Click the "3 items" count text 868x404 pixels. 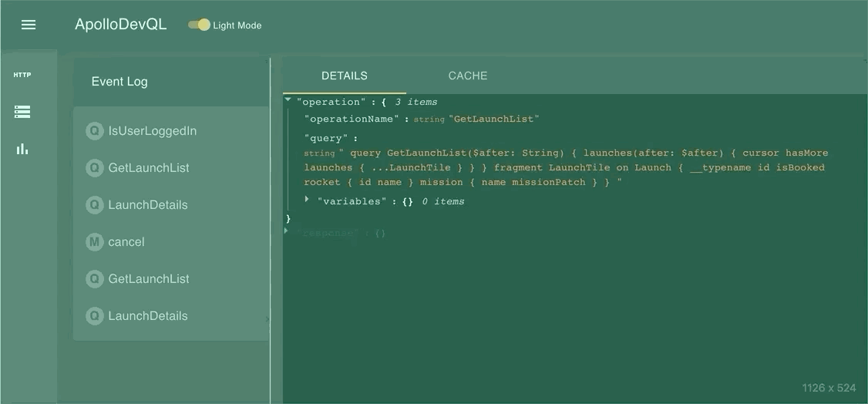(x=416, y=103)
